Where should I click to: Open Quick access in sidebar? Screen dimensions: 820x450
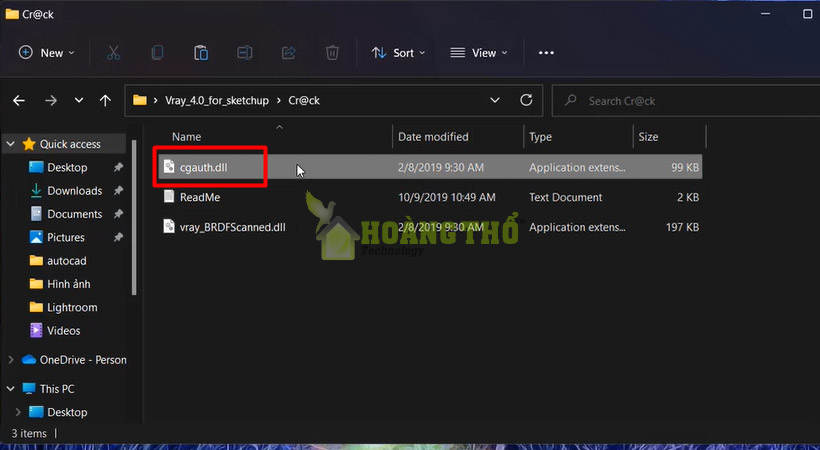[70, 144]
